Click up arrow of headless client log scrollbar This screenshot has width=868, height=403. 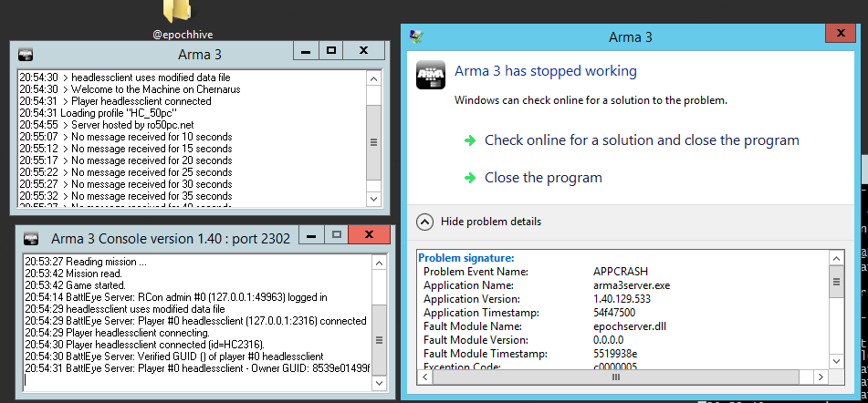click(373, 78)
